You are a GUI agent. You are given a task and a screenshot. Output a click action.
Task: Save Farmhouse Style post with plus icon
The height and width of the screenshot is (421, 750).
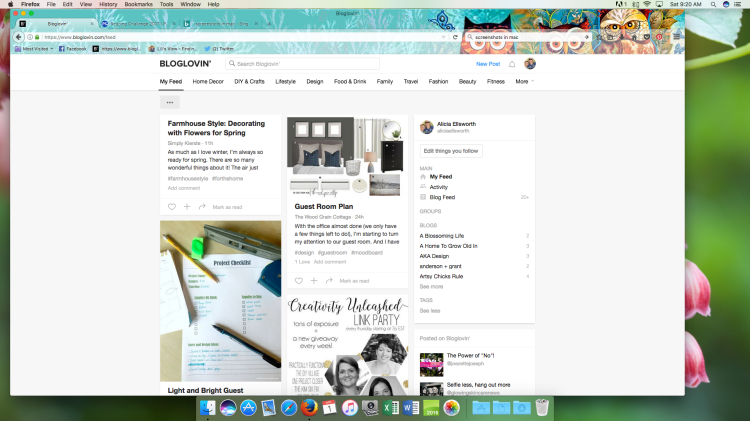187,207
